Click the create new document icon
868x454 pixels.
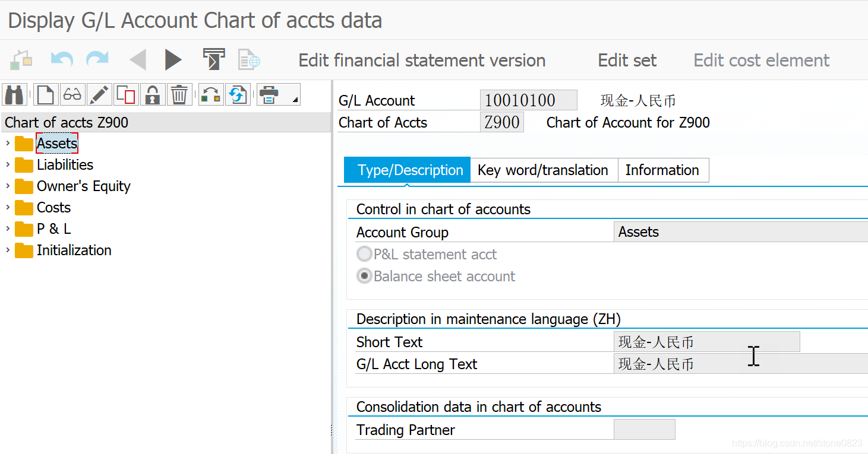(x=46, y=94)
